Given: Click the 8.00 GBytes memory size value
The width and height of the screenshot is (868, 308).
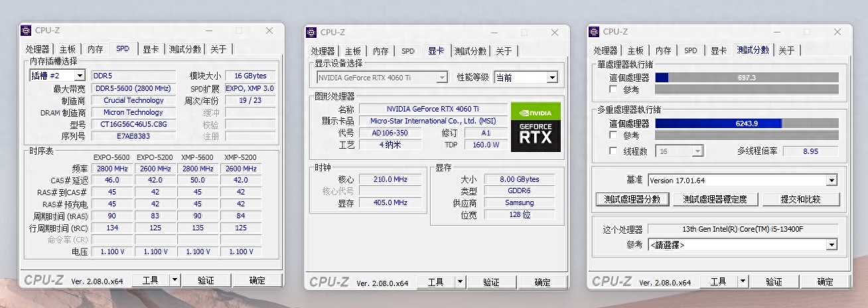Looking at the screenshot, I should tap(520, 179).
